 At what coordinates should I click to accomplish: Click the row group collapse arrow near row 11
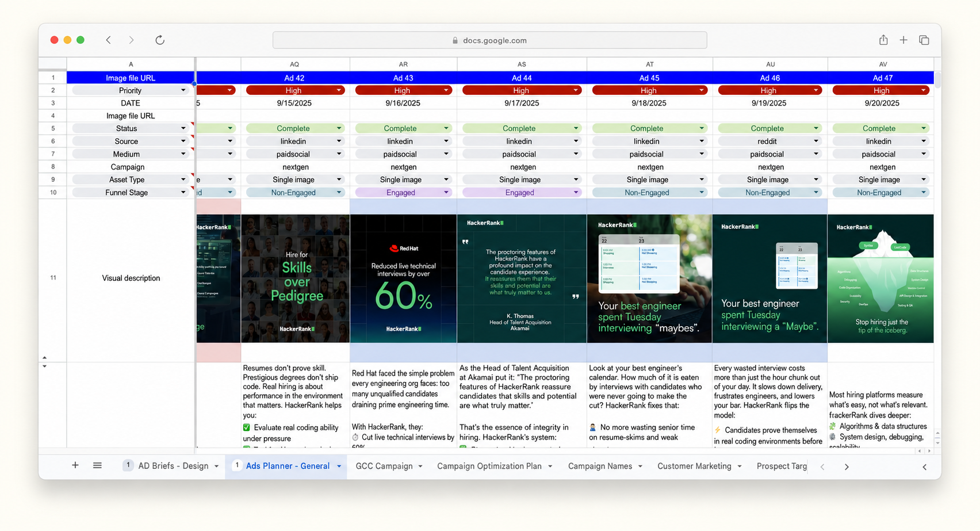44,357
